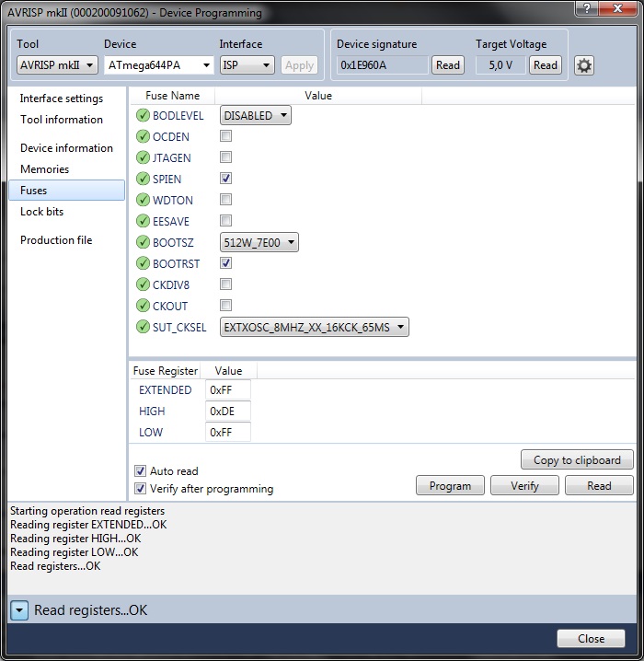Click the HIGH fuse register value field
The height and width of the screenshot is (661, 644).
[x=228, y=411]
